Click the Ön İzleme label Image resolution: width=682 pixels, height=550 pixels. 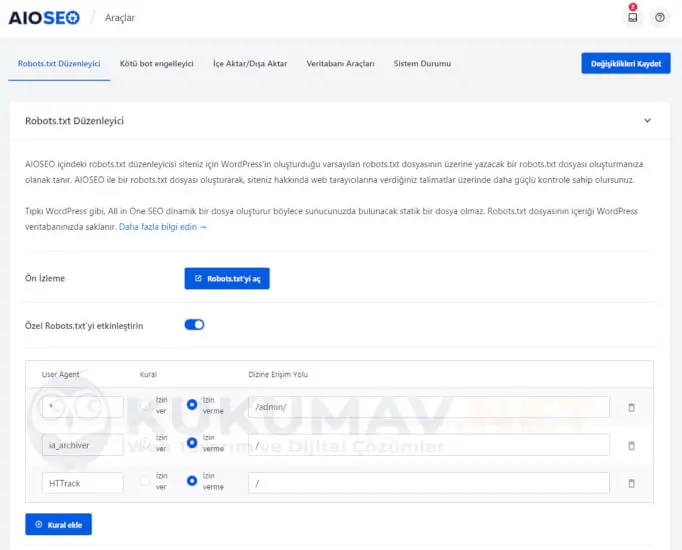click(x=45, y=278)
